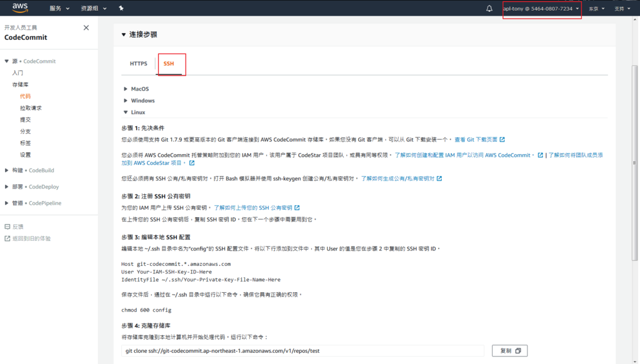Click the 返回到旧的体验 icon link
The width and height of the screenshot is (640, 364).
click(7, 239)
